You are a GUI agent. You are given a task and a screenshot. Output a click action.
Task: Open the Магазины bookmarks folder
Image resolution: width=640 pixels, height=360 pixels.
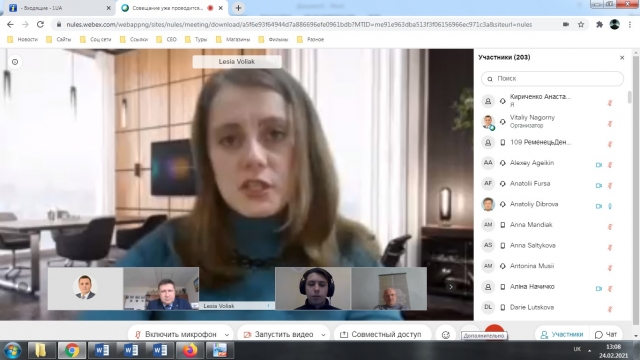click(233, 40)
